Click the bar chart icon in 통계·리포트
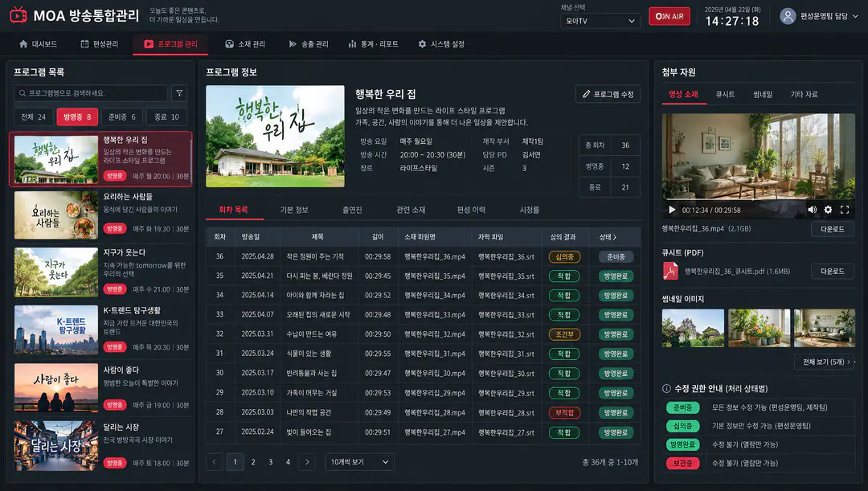This screenshot has height=491, width=868. click(352, 43)
